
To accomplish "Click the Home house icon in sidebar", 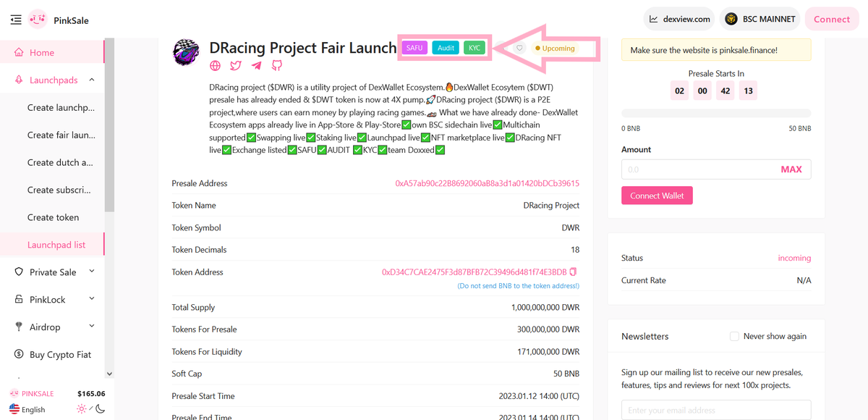I will 19,52.
